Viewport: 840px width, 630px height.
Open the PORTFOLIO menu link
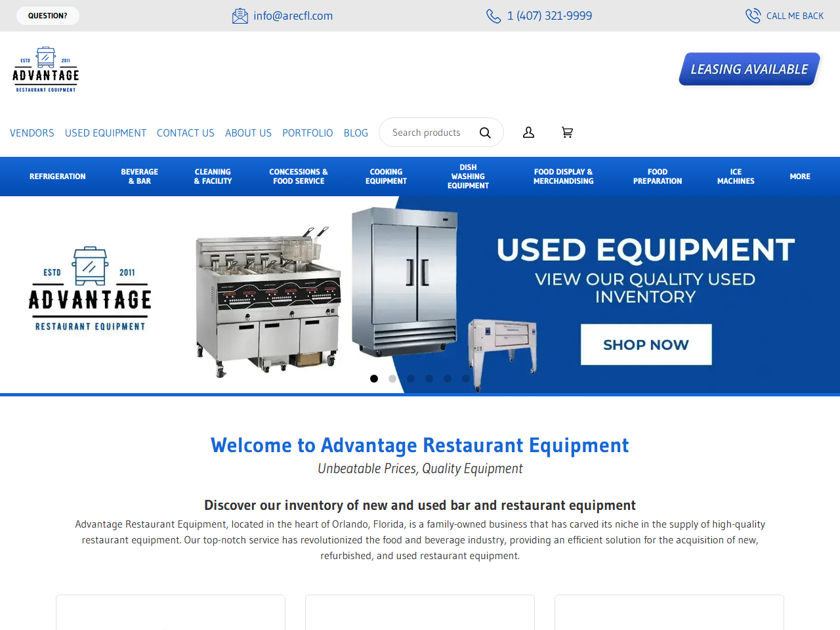coord(308,133)
